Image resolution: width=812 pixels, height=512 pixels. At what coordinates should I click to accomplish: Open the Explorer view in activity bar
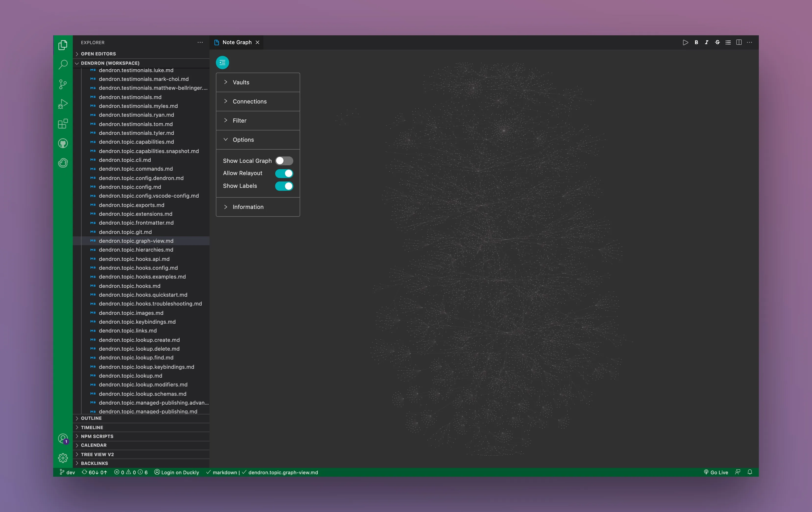tap(63, 45)
